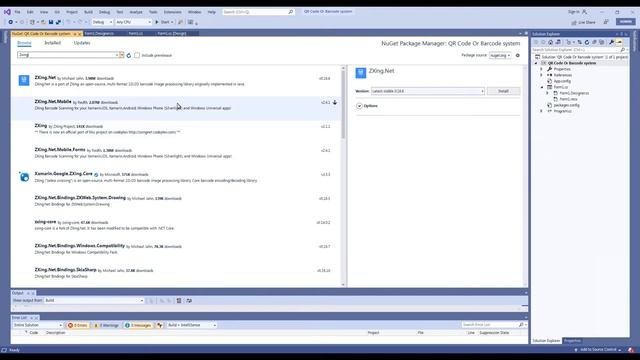
Task: Open the Extensions menu
Action: click(172, 12)
